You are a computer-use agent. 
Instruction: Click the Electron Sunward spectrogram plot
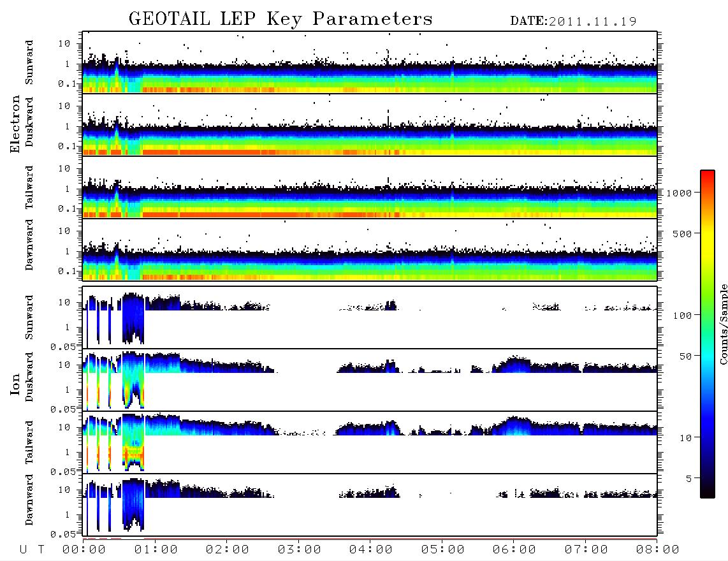tap(370, 62)
